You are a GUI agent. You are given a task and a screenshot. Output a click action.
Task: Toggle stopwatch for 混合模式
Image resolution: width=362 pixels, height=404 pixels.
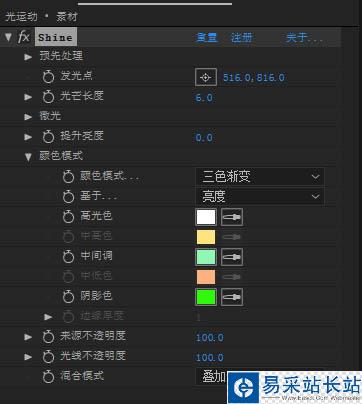[48, 377]
